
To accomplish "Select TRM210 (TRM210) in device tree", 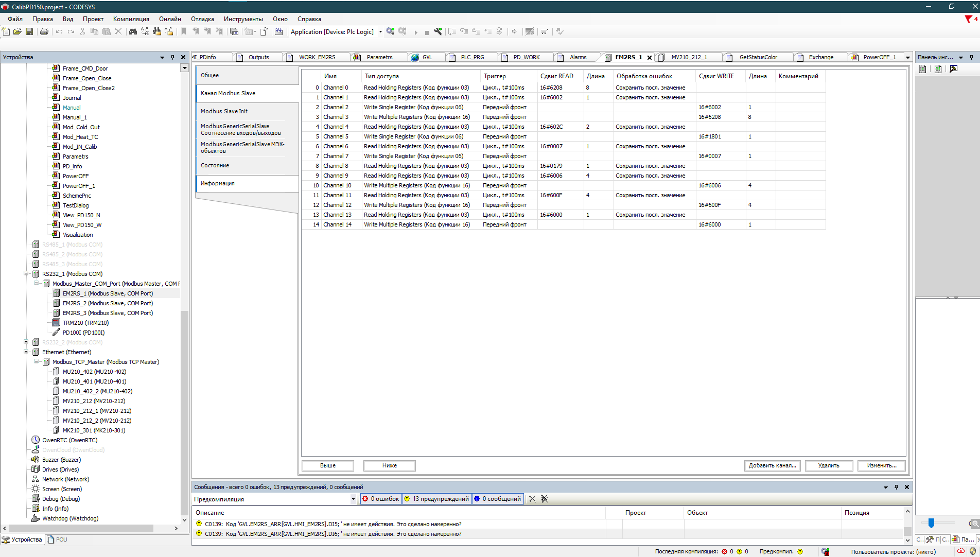I will point(85,323).
